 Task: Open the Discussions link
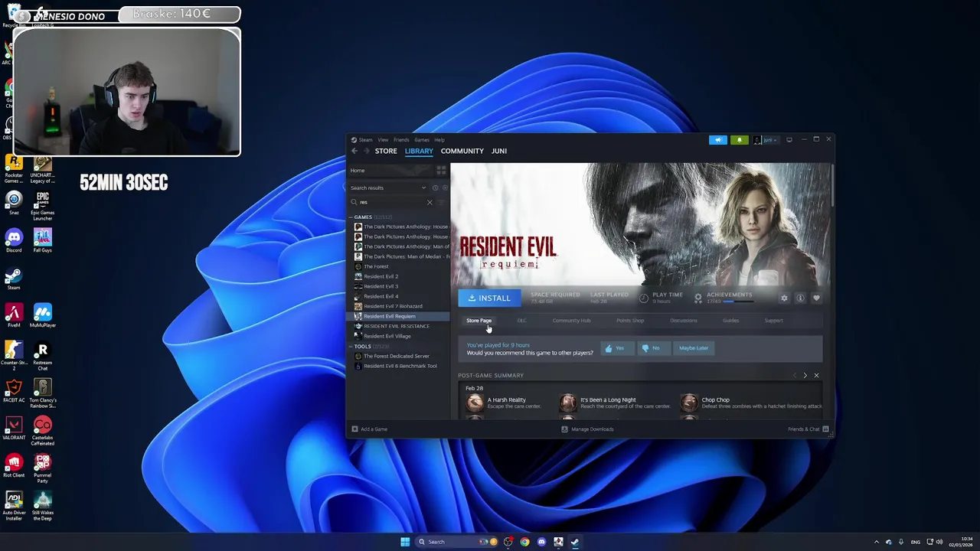click(x=684, y=321)
